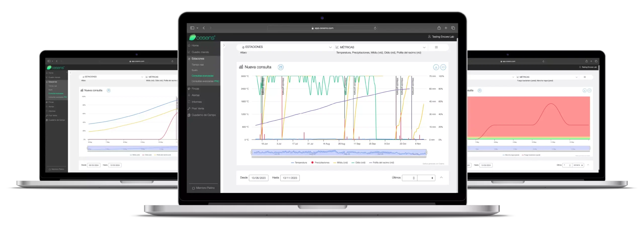Click Miembro Platino at center sidebar bottom
644x228 pixels.
click(x=205, y=188)
